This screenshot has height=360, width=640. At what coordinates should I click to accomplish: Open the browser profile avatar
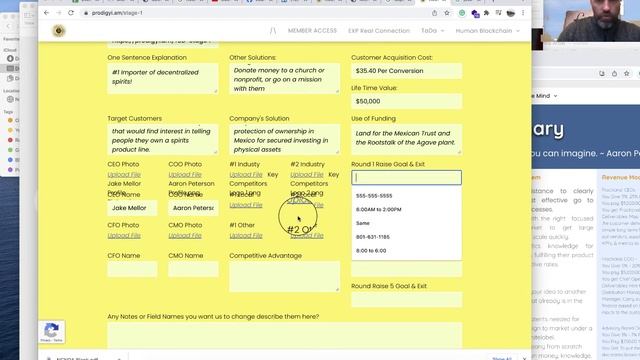pos(511,13)
